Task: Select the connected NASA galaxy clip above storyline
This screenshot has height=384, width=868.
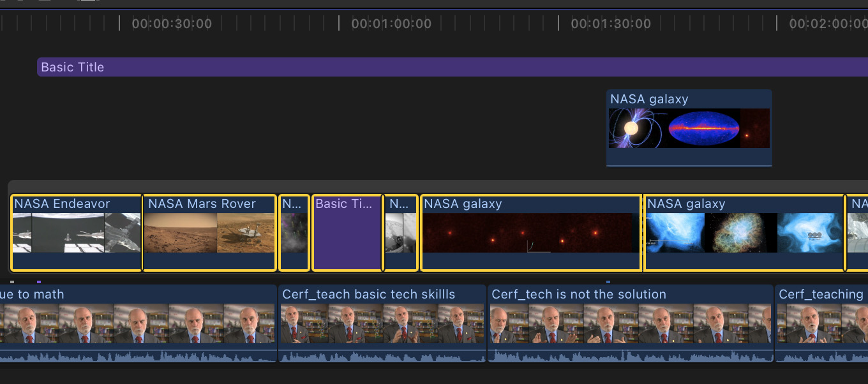Action: (x=689, y=128)
